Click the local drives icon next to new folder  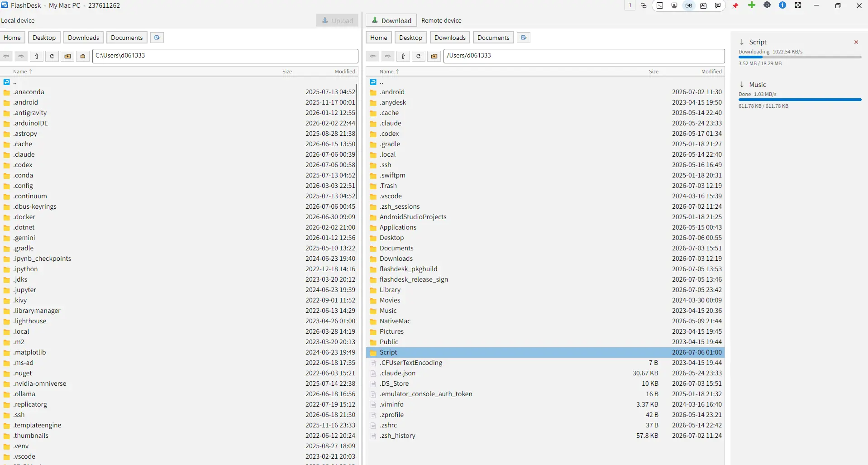coord(83,56)
